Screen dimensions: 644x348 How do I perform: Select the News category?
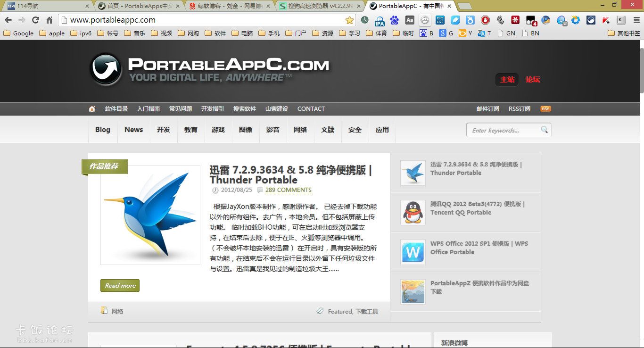(133, 130)
